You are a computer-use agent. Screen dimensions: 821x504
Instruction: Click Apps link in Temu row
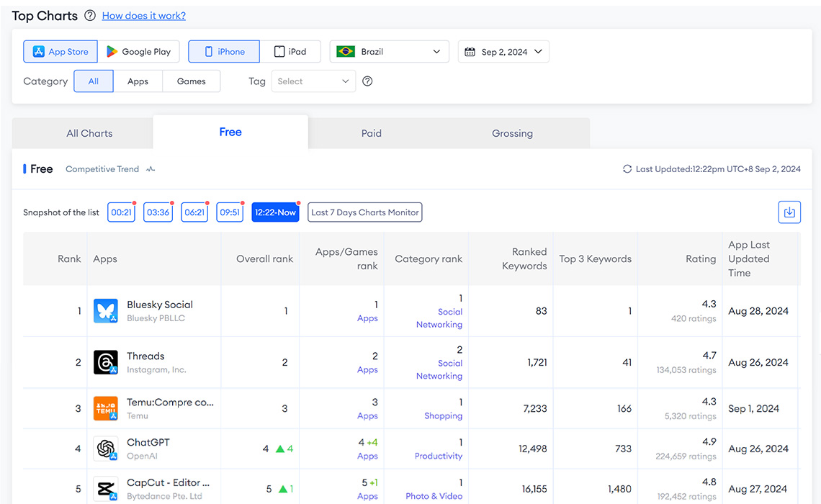pos(367,415)
